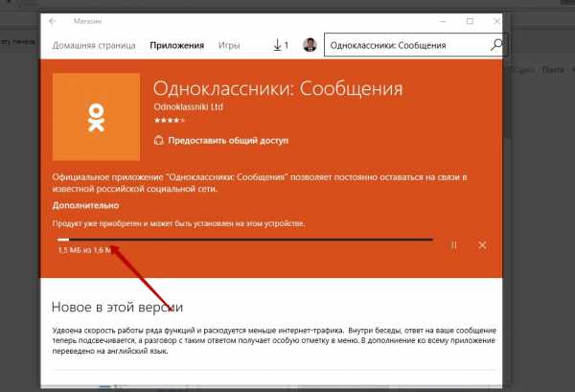Click Дополнительно more details link
Viewport: 575px width, 392px height.
pos(85,205)
